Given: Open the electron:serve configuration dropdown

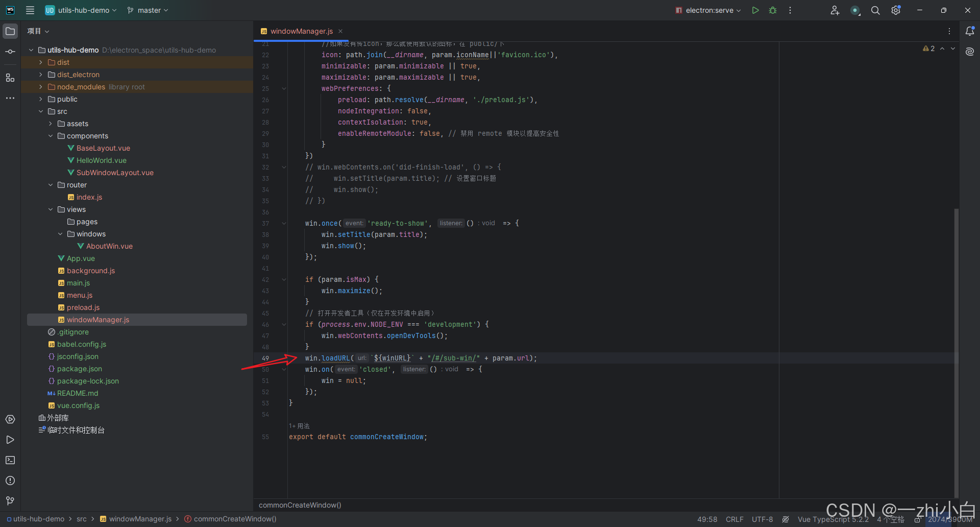Looking at the screenshot, I should click(x=708, y=10).
